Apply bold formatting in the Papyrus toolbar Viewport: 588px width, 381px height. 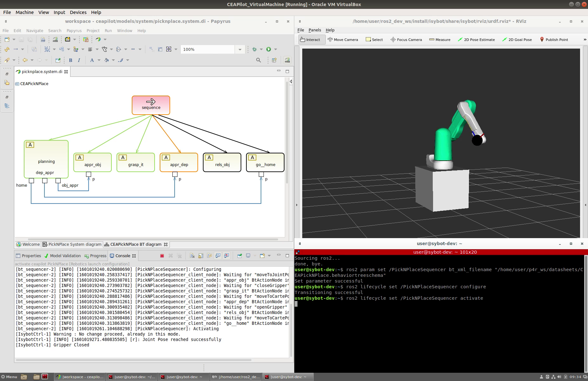point(70,60)
